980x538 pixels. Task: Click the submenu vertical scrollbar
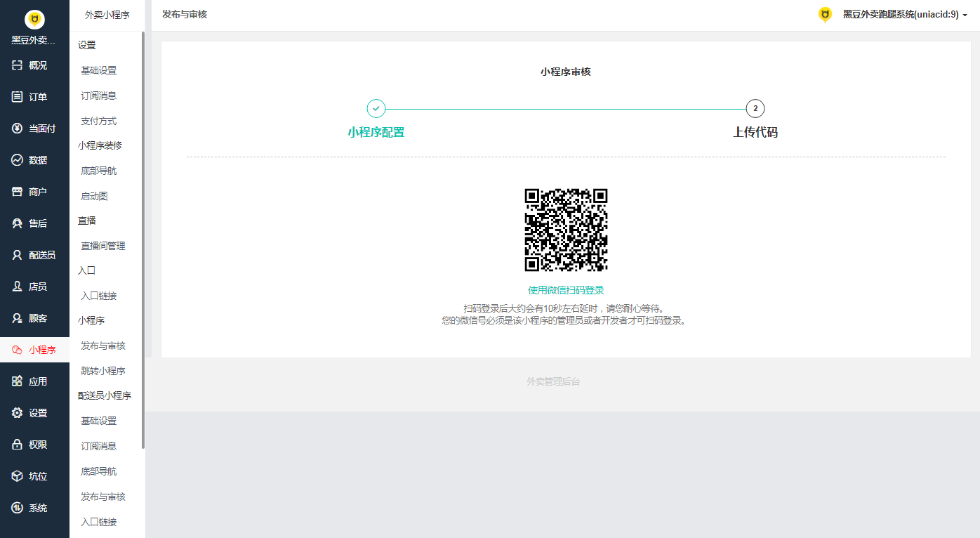[x=143, y=239]
